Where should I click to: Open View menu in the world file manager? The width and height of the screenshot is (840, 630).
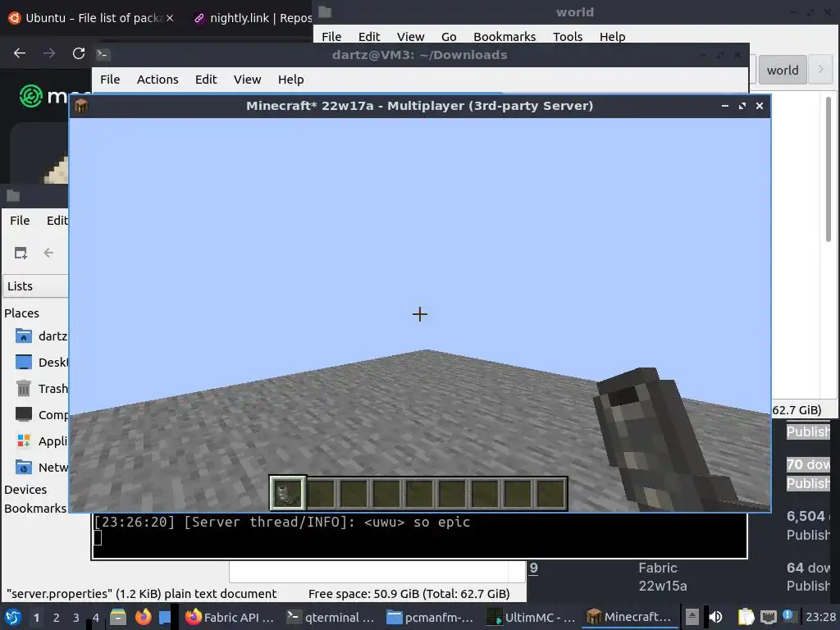coord(410,36)
